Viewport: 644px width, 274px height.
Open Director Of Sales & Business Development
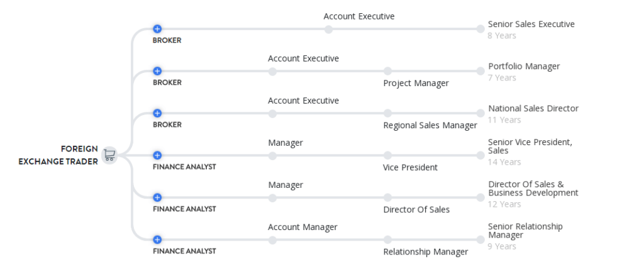point(533,189)
